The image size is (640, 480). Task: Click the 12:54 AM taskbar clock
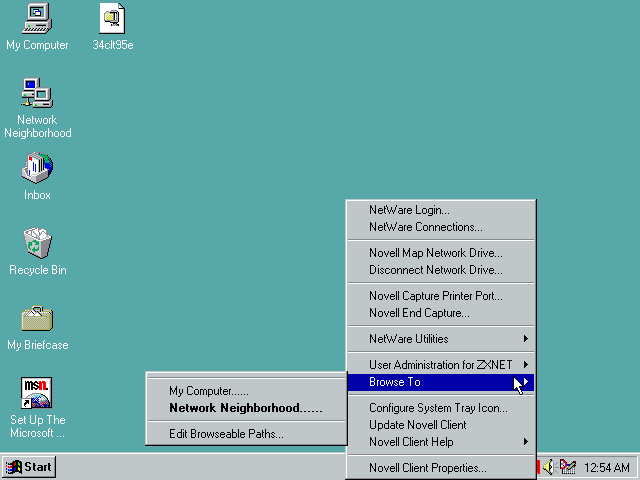[607, 467]
